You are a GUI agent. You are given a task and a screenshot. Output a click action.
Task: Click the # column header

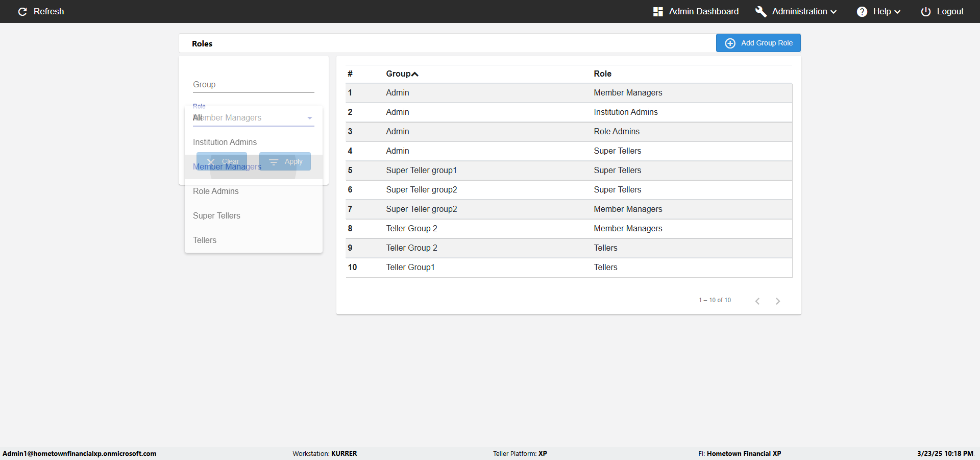click(350, 74)
